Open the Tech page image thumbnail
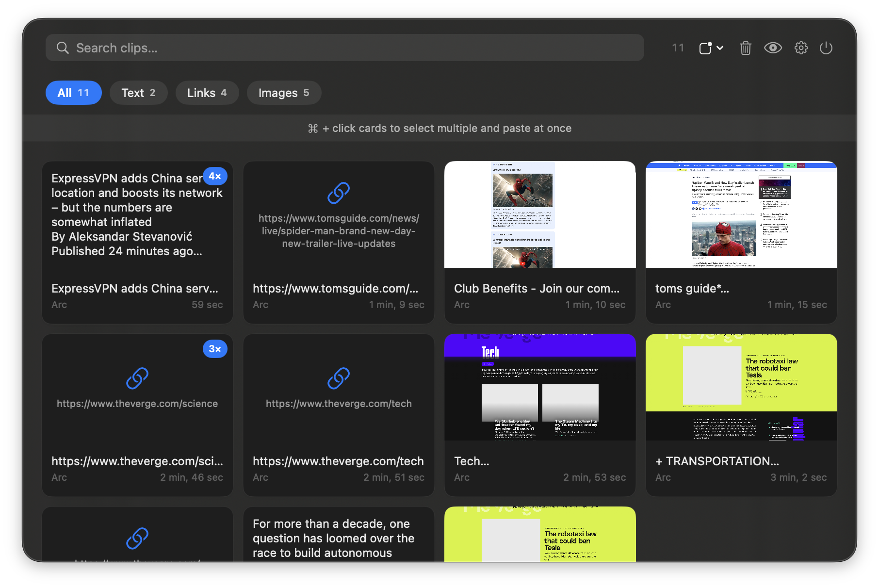The image size is (879, 588). 540,387
